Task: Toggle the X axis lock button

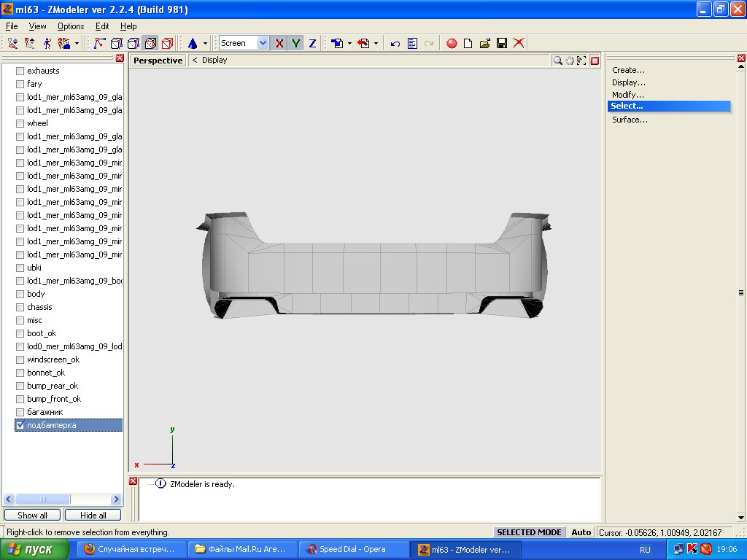Action: coord(279,43)
